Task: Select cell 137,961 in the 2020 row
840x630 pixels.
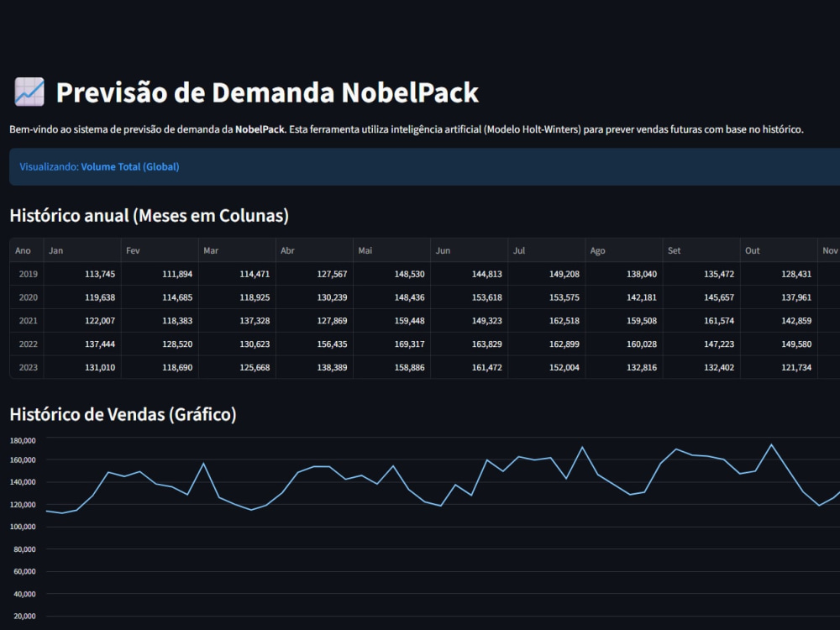Action: point(779,297)
